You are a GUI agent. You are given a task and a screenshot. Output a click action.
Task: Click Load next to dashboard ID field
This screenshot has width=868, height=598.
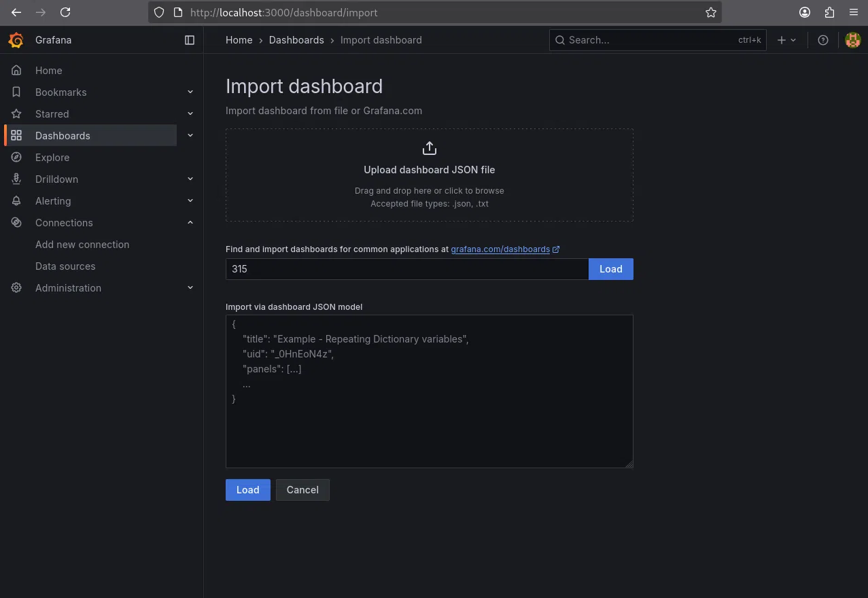(610, 269)
